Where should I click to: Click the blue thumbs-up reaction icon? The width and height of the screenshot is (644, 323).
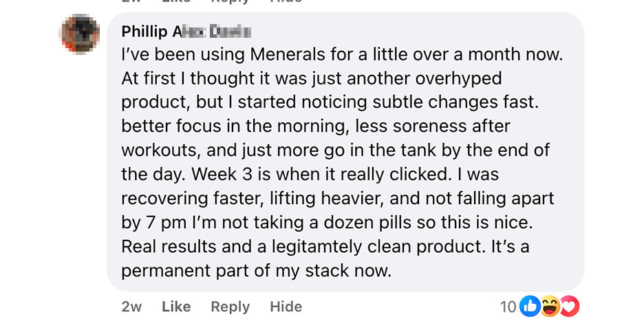point(530,307)
